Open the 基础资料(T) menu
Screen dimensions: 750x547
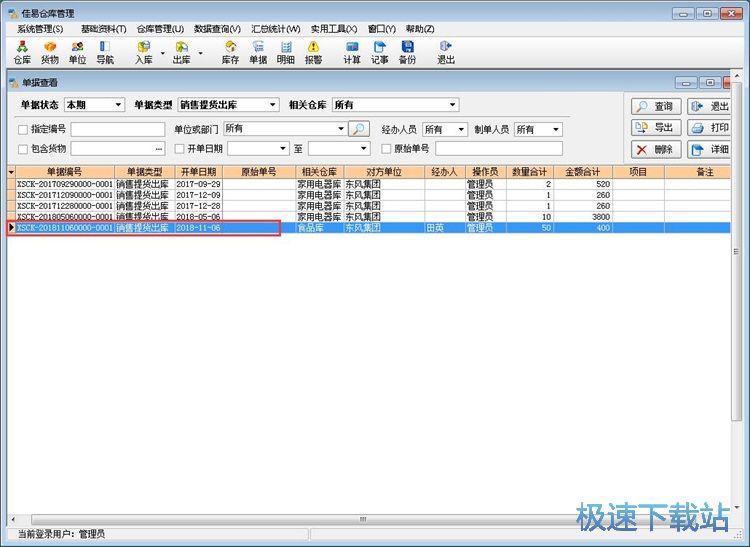click(103, 29)
